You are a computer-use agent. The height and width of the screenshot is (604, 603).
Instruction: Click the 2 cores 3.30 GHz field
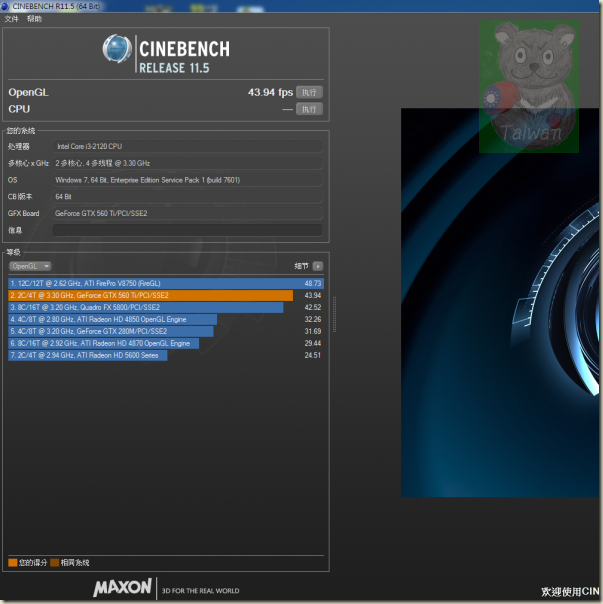187,163
